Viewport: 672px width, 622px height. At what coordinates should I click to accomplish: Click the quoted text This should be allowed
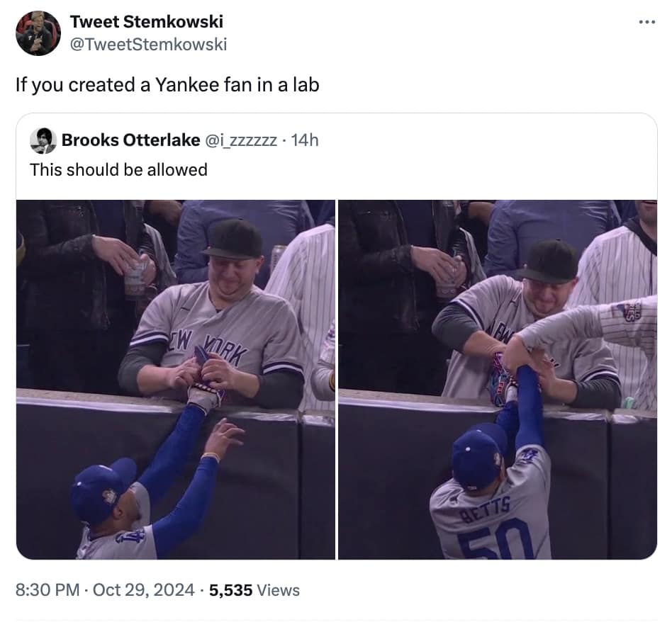[x=118, y=169]
